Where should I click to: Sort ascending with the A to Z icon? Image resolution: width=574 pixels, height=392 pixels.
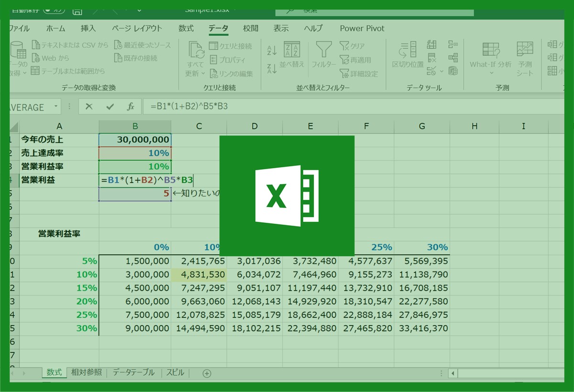click(x=272, y=50)
